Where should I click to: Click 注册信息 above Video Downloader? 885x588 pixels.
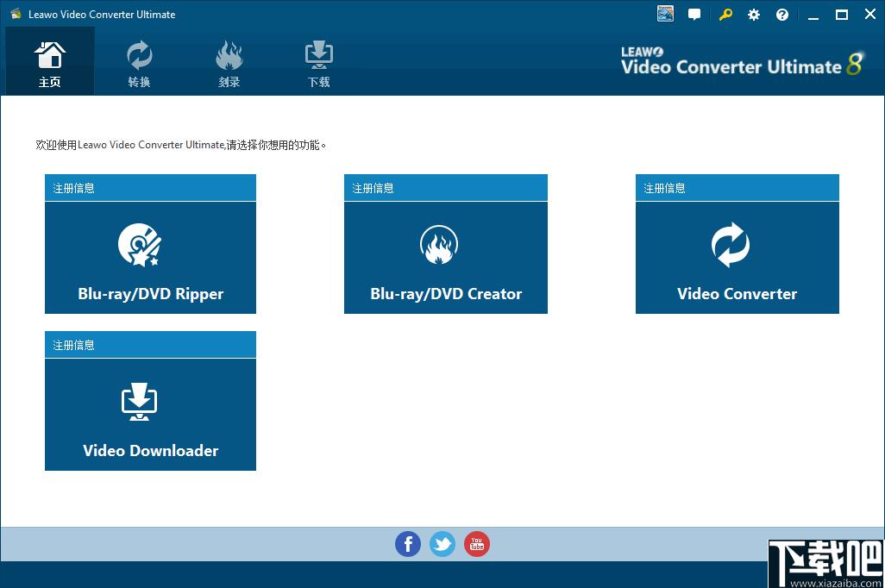tap(73, 345)
